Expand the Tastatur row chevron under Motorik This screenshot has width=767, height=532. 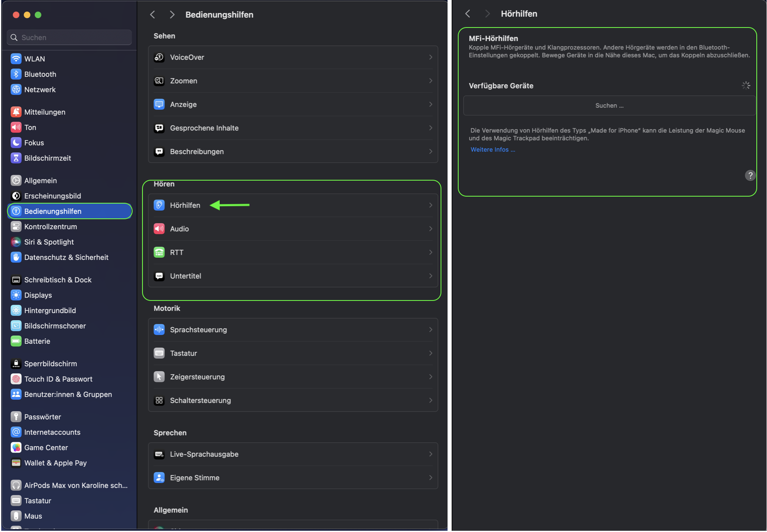pos(430,353)
